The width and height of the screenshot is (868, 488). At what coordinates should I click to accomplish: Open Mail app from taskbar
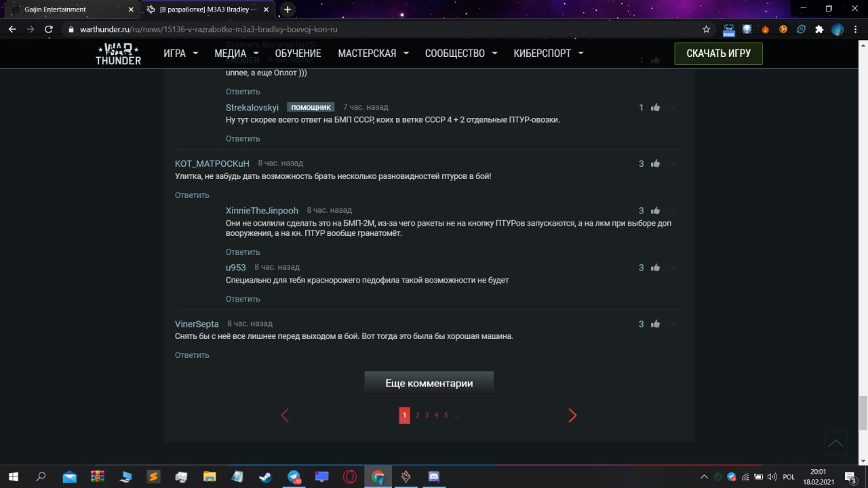tap(69, 476)
